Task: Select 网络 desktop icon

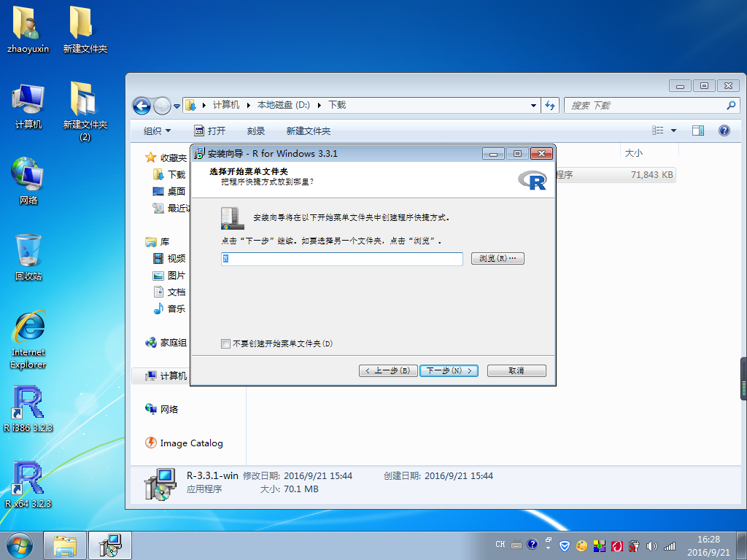Action: (x=28, y=181)
